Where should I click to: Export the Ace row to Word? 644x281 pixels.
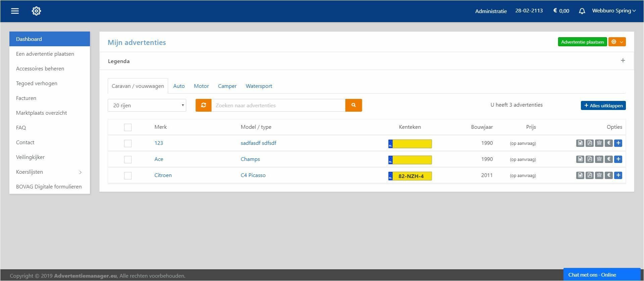click(580, 159)
